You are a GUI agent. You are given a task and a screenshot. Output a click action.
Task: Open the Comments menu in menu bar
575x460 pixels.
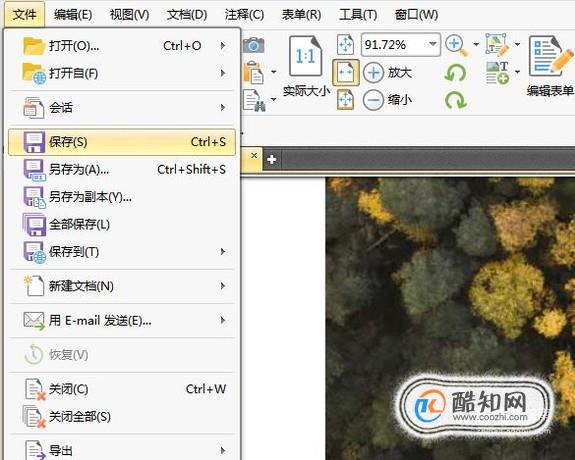click(244, 15)
